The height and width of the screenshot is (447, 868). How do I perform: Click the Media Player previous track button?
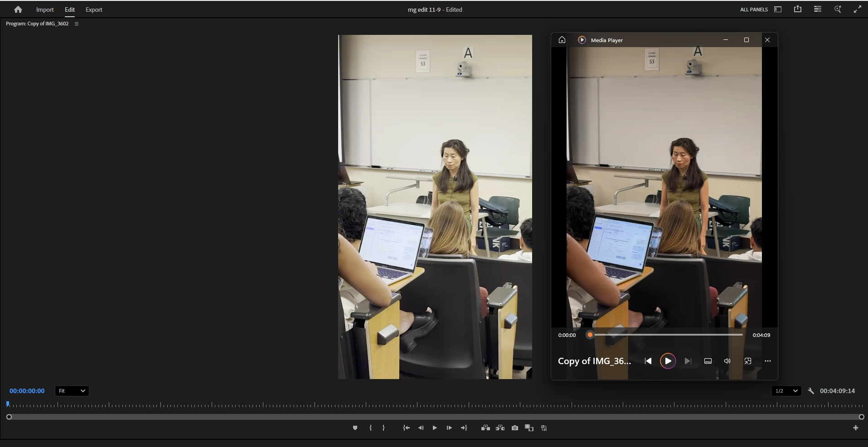pos(648,361)
